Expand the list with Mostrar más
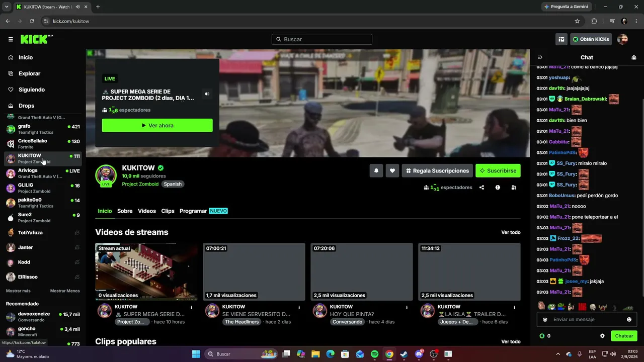 (x=18, y=291)
